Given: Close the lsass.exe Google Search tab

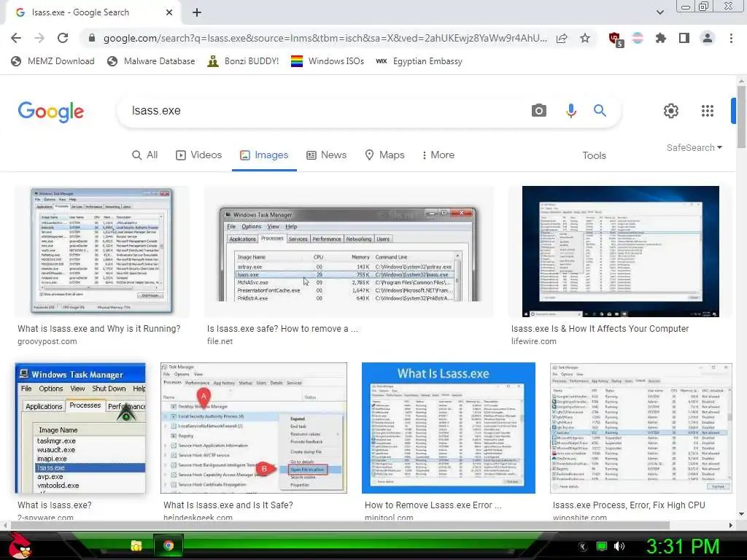Looking at the screenshot, I should pos(169,12).
